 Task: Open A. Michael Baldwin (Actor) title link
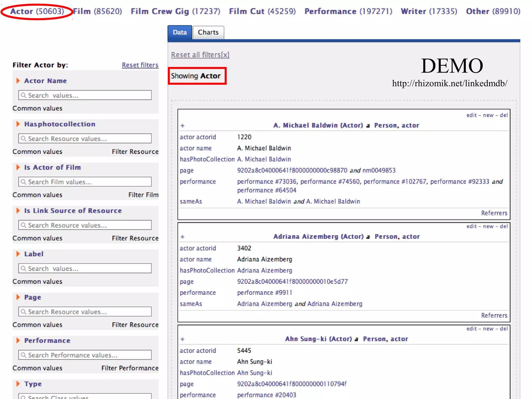tap(318, 125)
